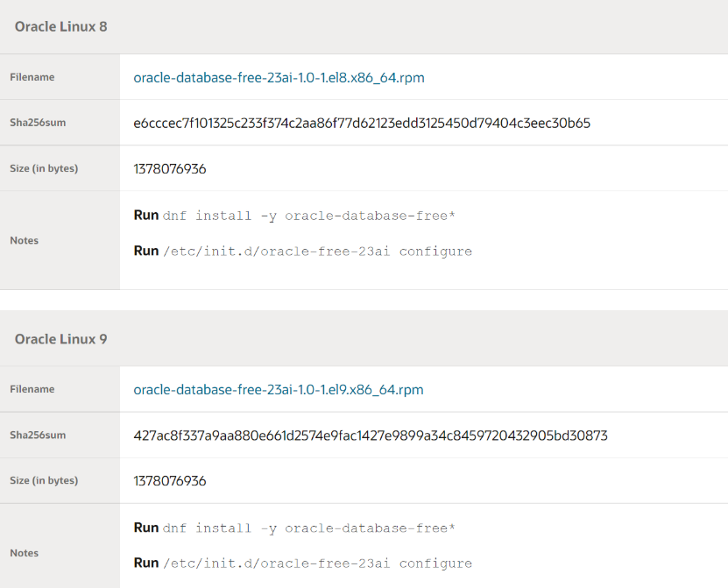728x588 pixels.
Task: Click the dnf install command under Oracle Linux 9
Action: pyautogui.click(x=308, y=528)
